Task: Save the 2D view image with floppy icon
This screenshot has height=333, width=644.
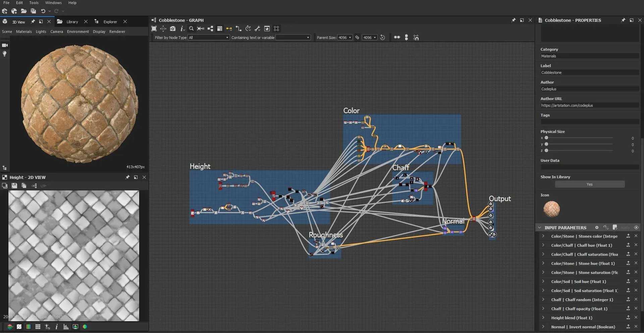Action: [14, 186]
